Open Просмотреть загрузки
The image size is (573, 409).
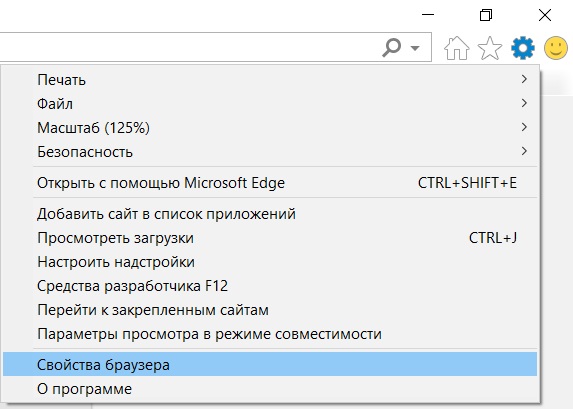click(x=270, y=238)
